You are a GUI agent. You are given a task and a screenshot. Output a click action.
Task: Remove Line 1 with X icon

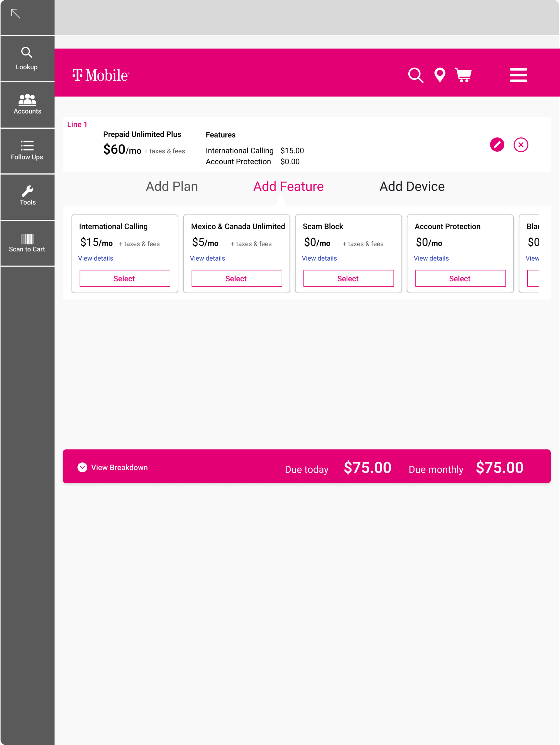click(521, 145)
